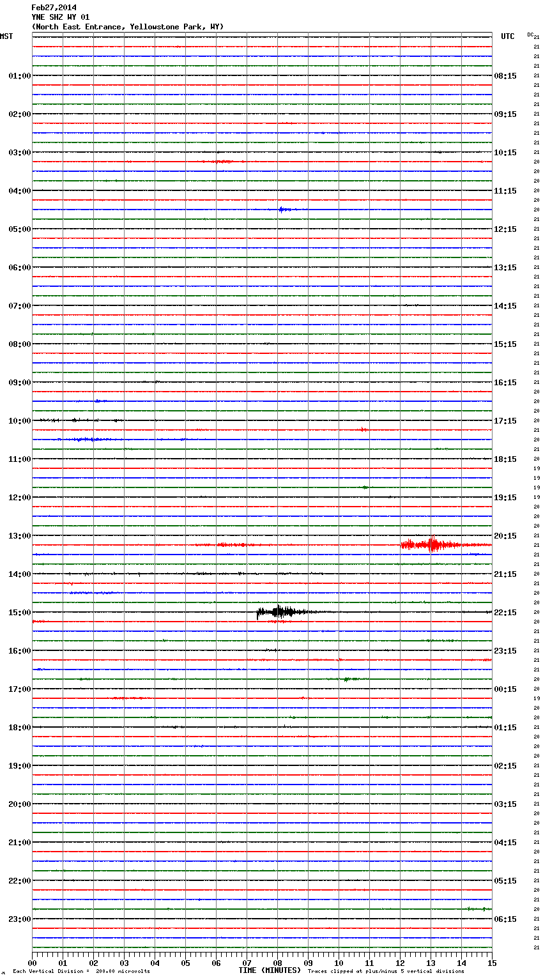This screenshot has height=980, width=543.
Task: Click the "UTC" time zone label
Action: tap(508, 36)
